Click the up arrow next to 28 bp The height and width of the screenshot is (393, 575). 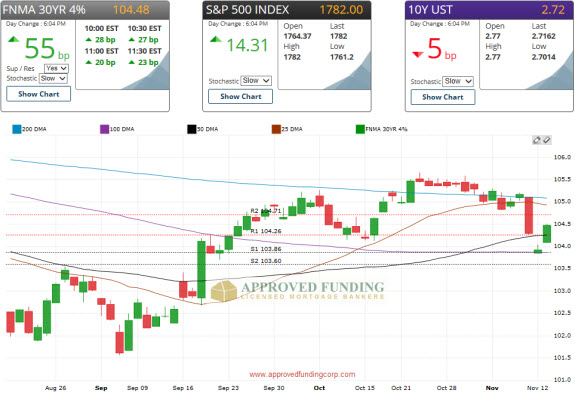(88, 40)
